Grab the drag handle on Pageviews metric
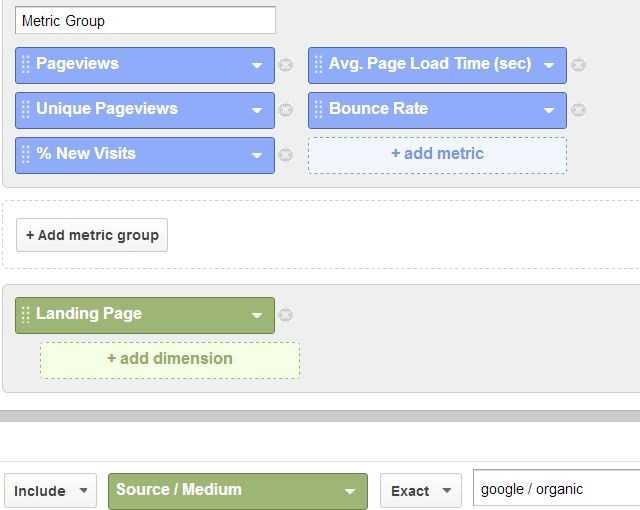The height and width of the screenshot is (510, 640). tap(25, 64)
